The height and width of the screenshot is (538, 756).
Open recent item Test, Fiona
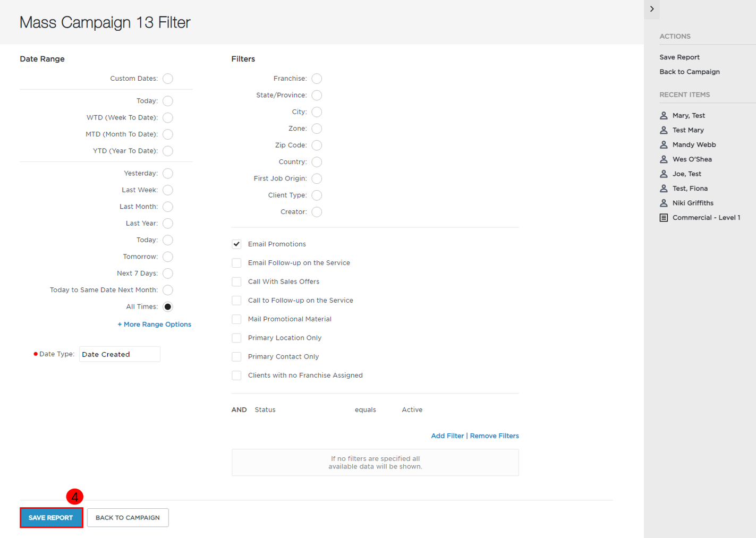tap(690, 189)
